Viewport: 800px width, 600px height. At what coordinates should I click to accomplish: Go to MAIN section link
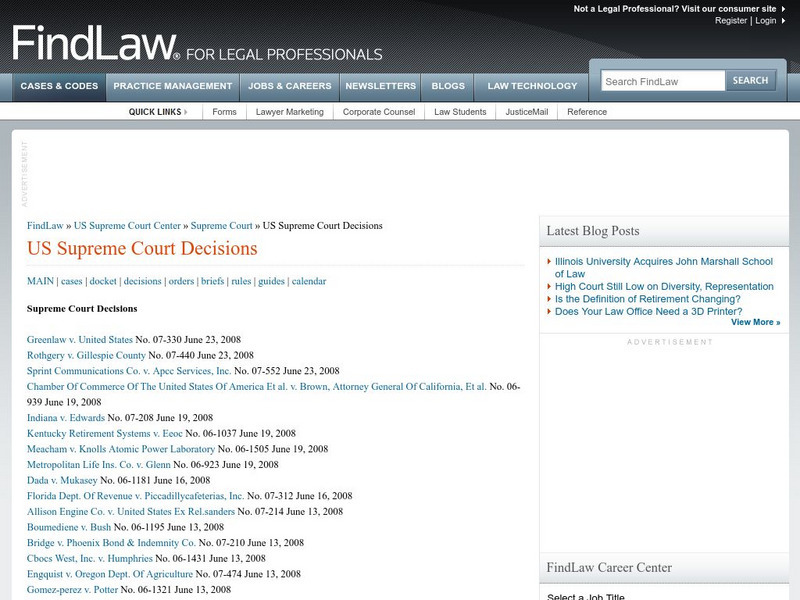40,281
